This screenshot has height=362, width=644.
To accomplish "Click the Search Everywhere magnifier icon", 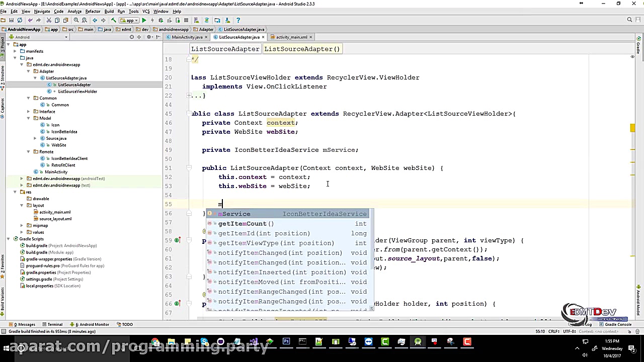I will coord(629,20).
